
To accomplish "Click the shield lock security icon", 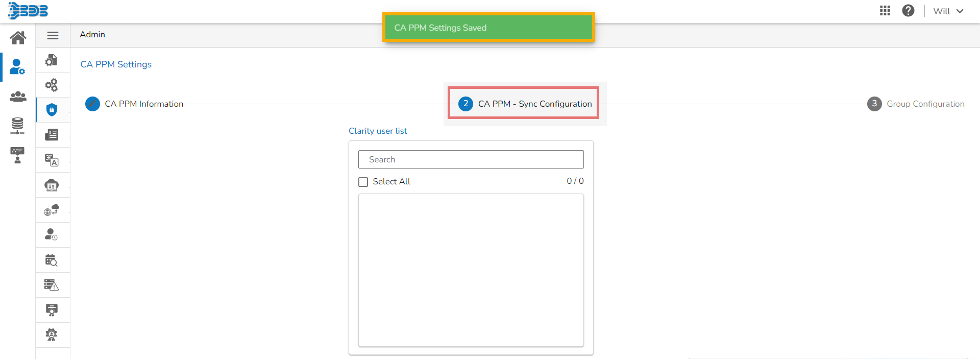I will [52, 110].
